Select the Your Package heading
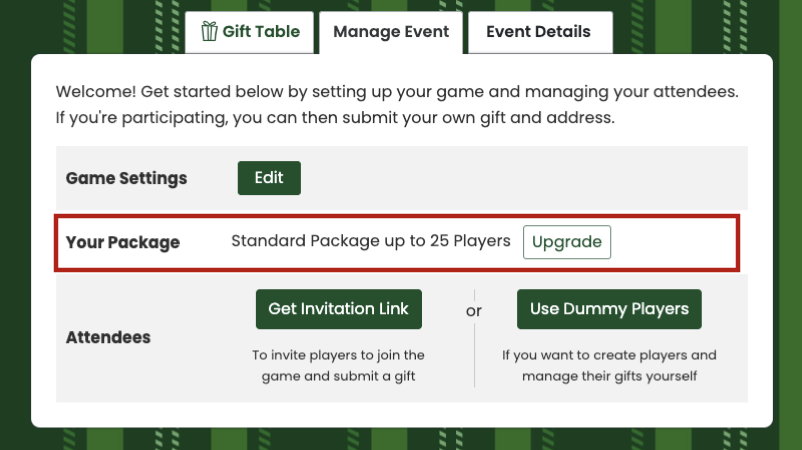This screenshot has height=450, width=802. click(123, 242)
